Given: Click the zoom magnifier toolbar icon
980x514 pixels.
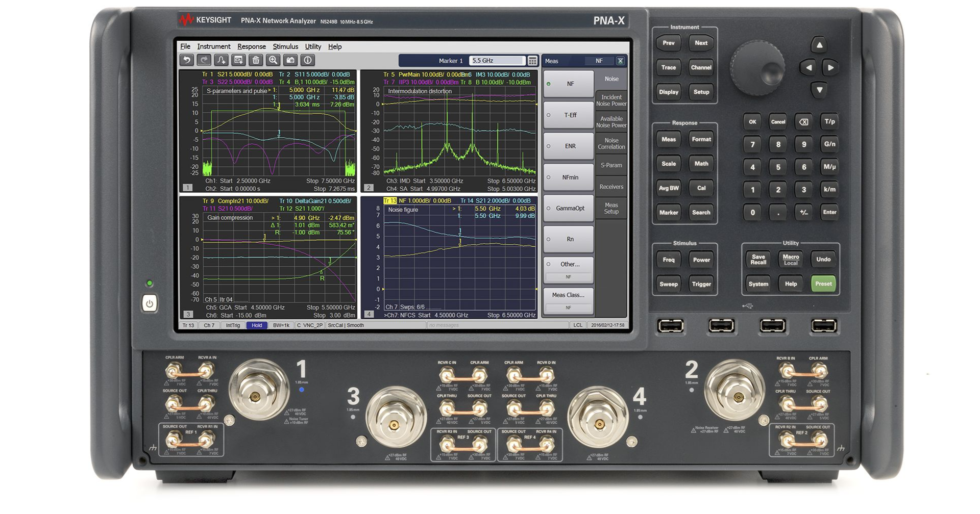Looking at the screenshot, I should point(273,60).
